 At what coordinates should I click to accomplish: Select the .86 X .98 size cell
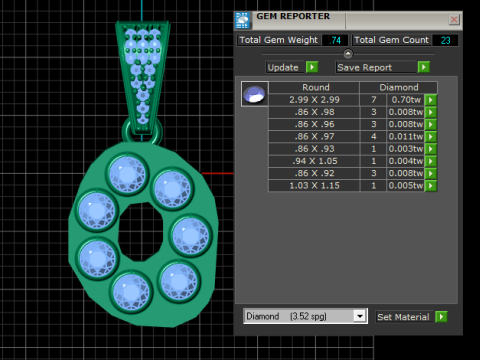314,112
